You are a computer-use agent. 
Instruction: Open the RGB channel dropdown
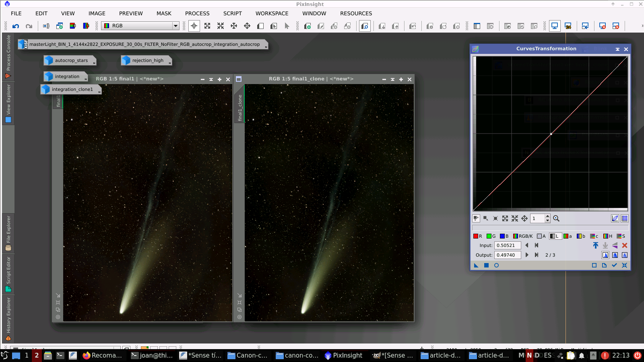[175, 26]
